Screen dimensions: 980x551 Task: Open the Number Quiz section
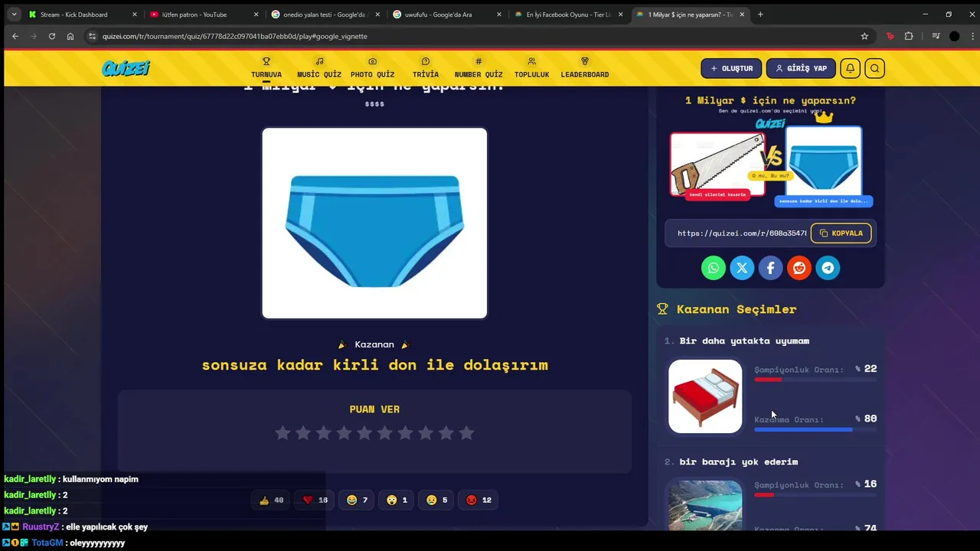tap(479, 68)
